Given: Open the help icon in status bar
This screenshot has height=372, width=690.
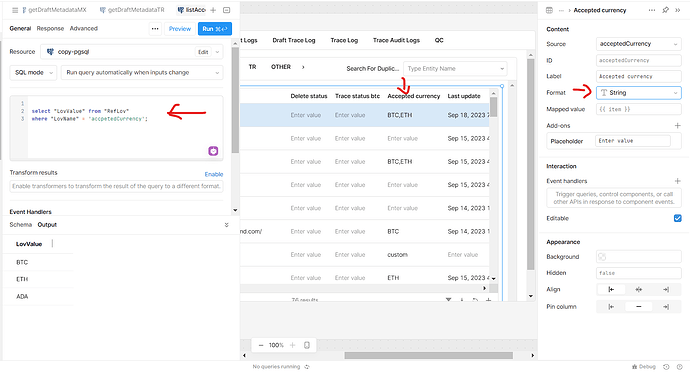Looking at the screenshot, I should pos(680,367).
